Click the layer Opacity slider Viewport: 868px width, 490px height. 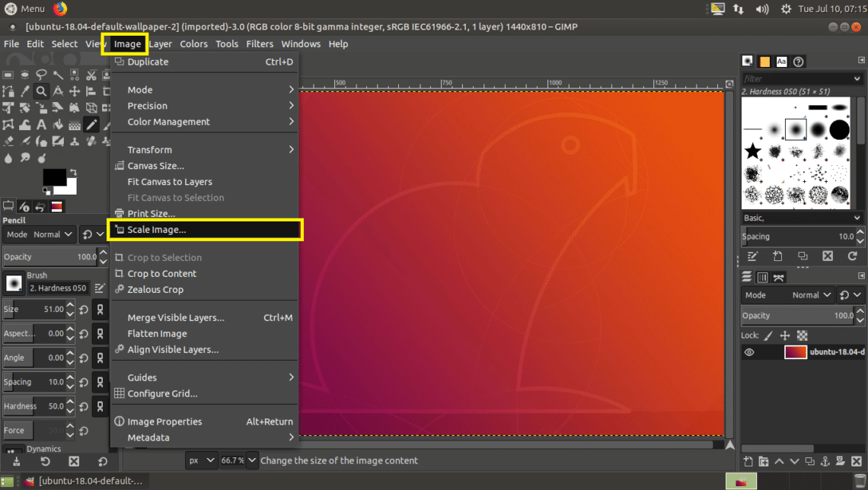pos(797,316)
